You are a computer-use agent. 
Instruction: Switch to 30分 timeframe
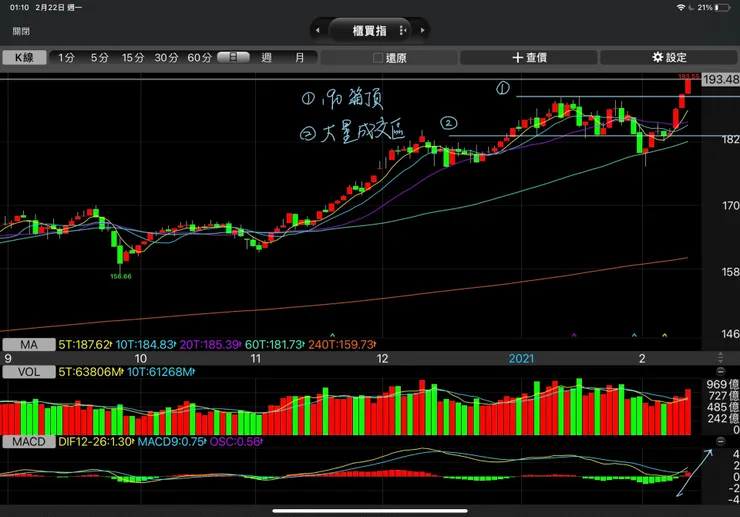[166, 58]
